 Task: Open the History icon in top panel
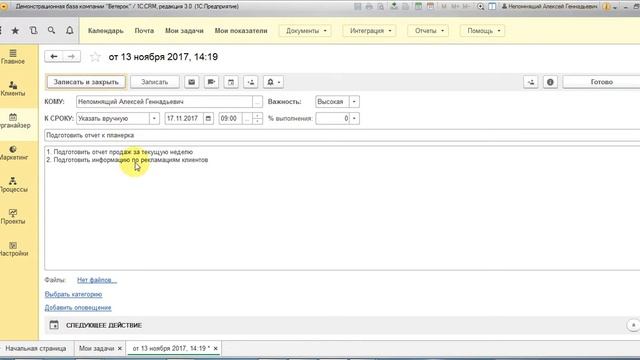pos(33,31)
